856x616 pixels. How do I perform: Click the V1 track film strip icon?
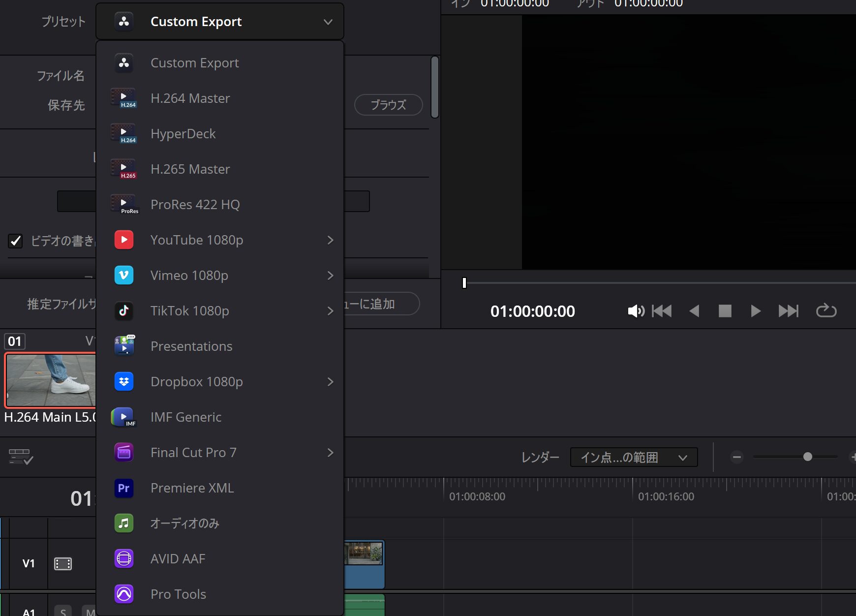point(63,563)
